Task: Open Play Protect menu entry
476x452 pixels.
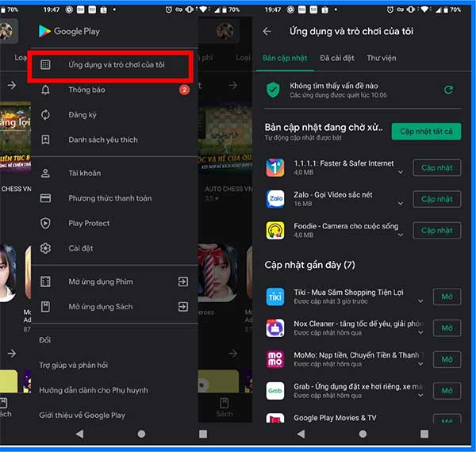Action: click(x=114, y=224)
